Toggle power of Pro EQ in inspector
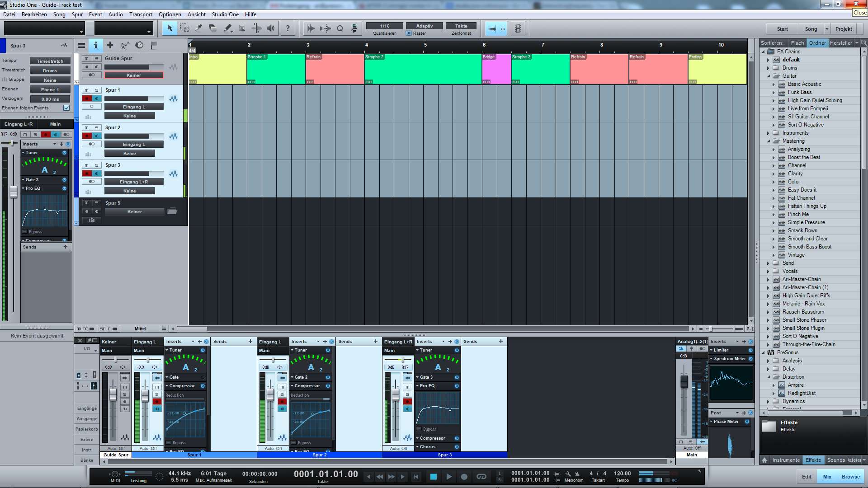868x488 pixels. (64, 188)
